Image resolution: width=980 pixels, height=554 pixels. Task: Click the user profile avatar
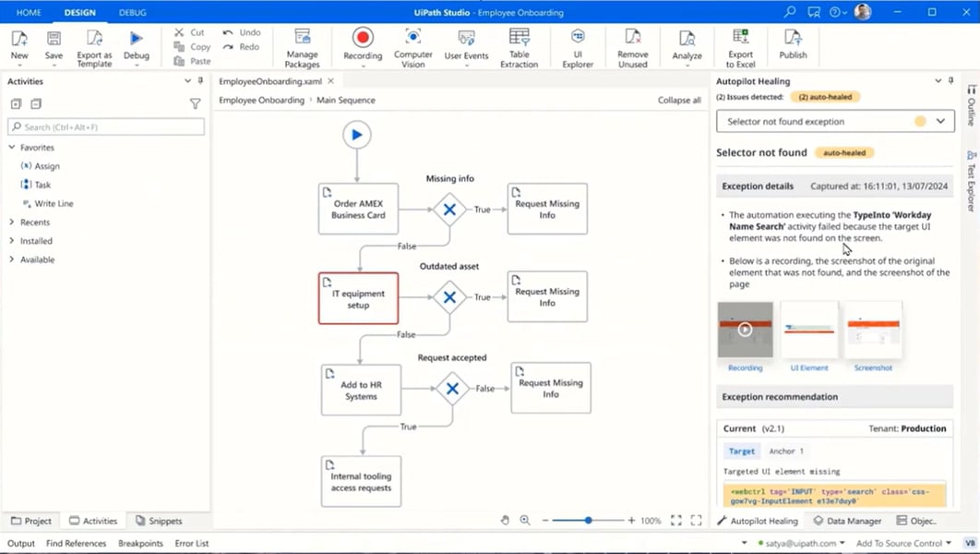(863, 12)
